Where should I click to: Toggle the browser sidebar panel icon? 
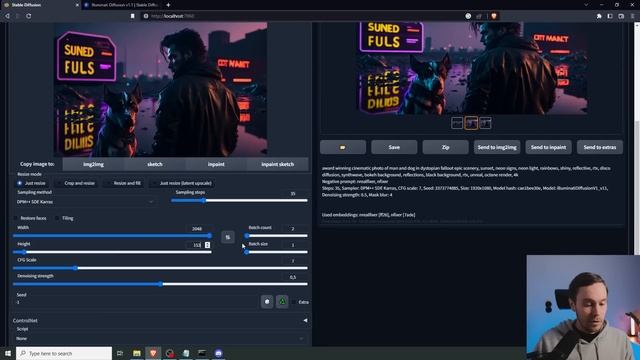(x=610, y=16)
